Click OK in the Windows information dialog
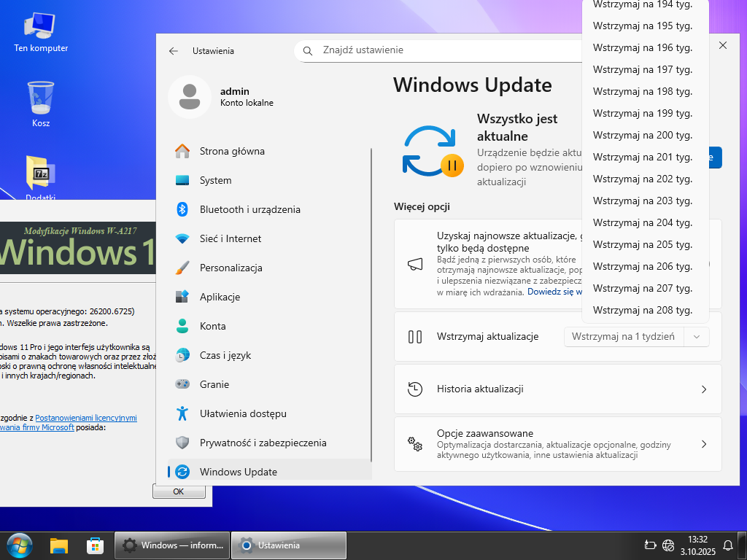747x560 pixels. pyautogui.click(x=178, y=491)
